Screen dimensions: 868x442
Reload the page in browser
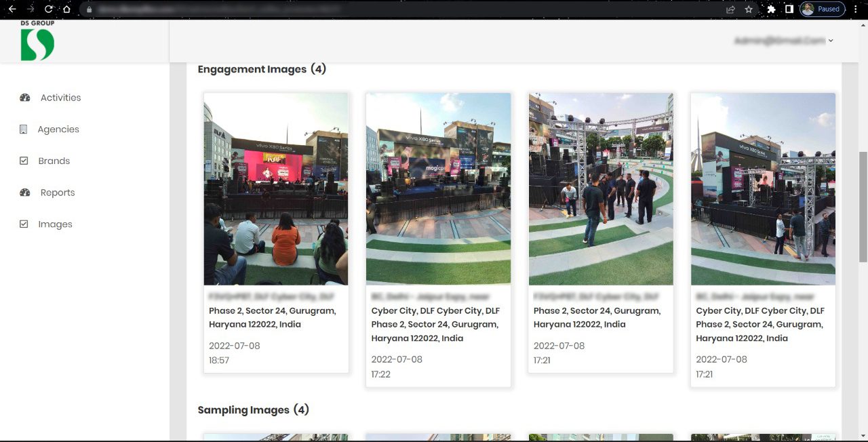[x=49, y=9]
